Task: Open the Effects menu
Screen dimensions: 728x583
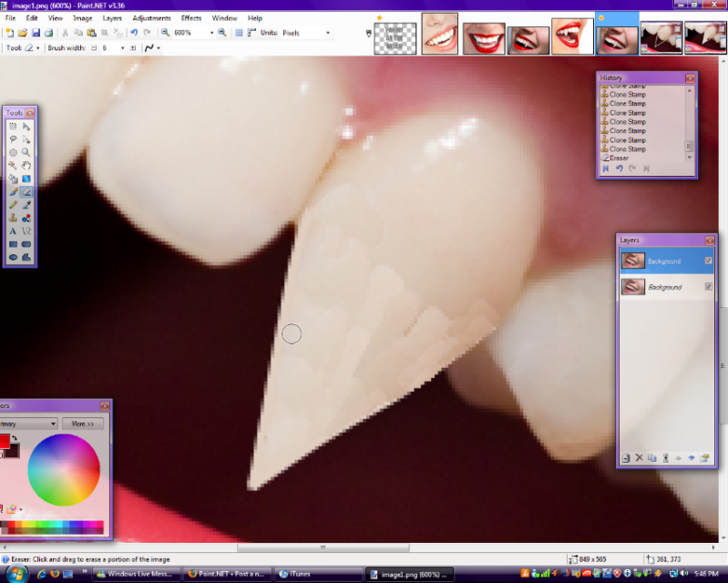Action: coord(191,18)
